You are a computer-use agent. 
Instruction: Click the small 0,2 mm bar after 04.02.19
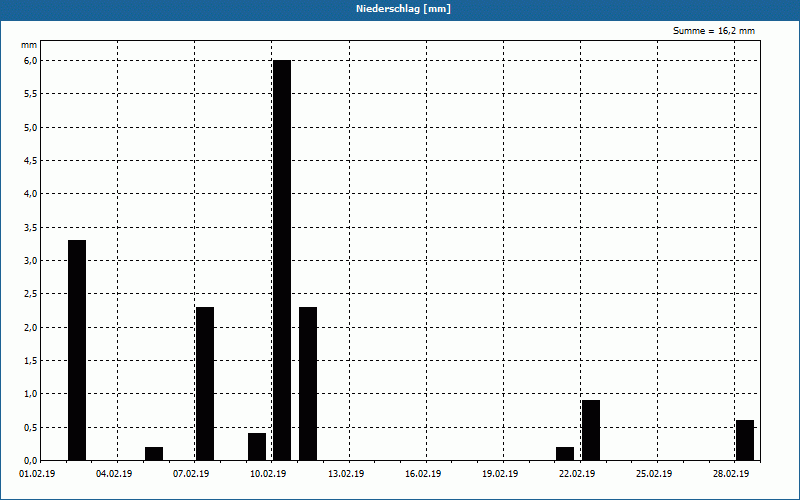[x=154, y=454]
